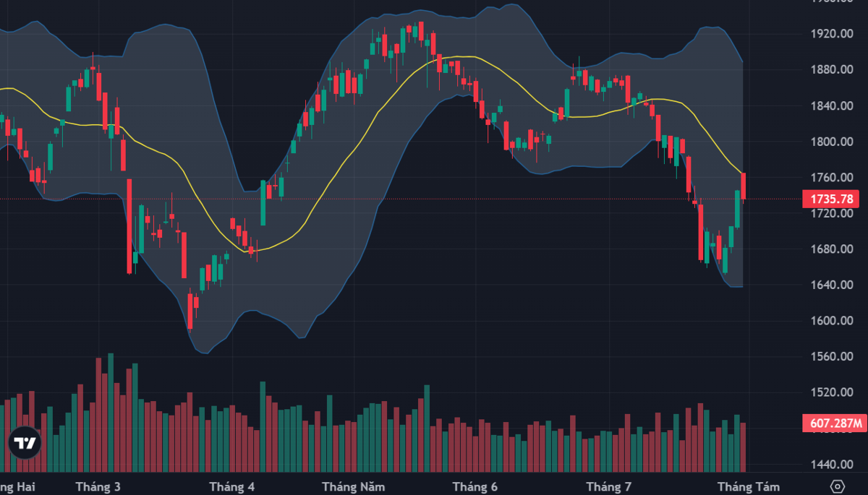Select the volume label 607.287M

click(x=835, y=423)
